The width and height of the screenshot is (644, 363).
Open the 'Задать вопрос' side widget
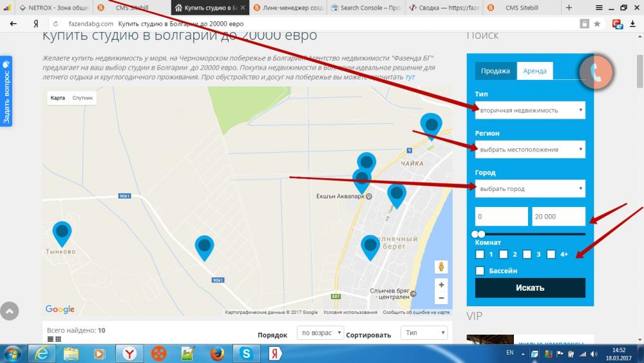coord(6,92)
